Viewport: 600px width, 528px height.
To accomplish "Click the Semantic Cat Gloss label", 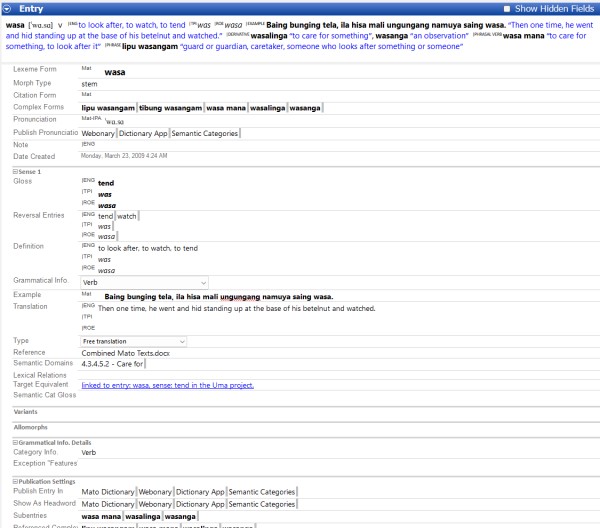I will click(44, 395).
